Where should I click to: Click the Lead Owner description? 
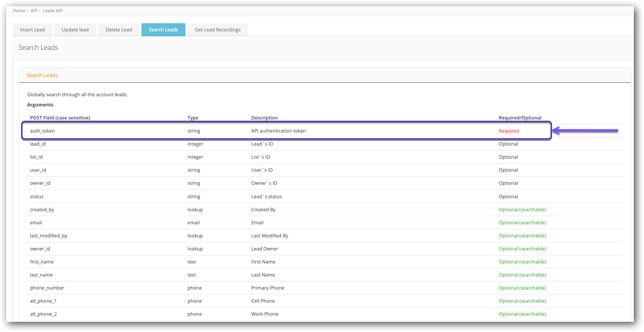pos(265,249)
